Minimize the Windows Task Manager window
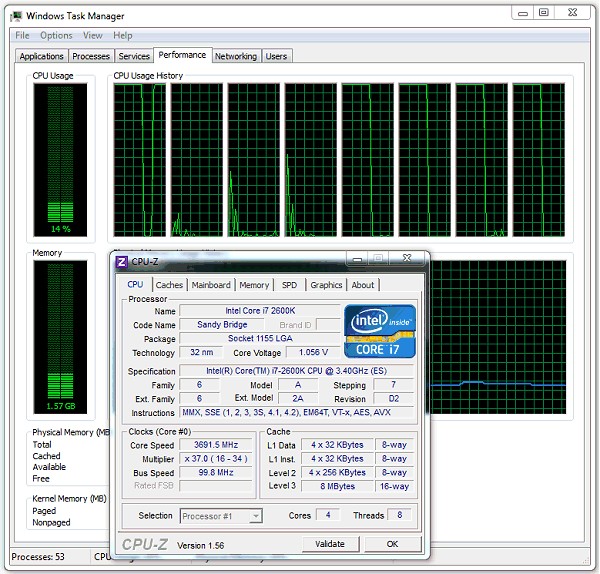 (x=523, y=13)
